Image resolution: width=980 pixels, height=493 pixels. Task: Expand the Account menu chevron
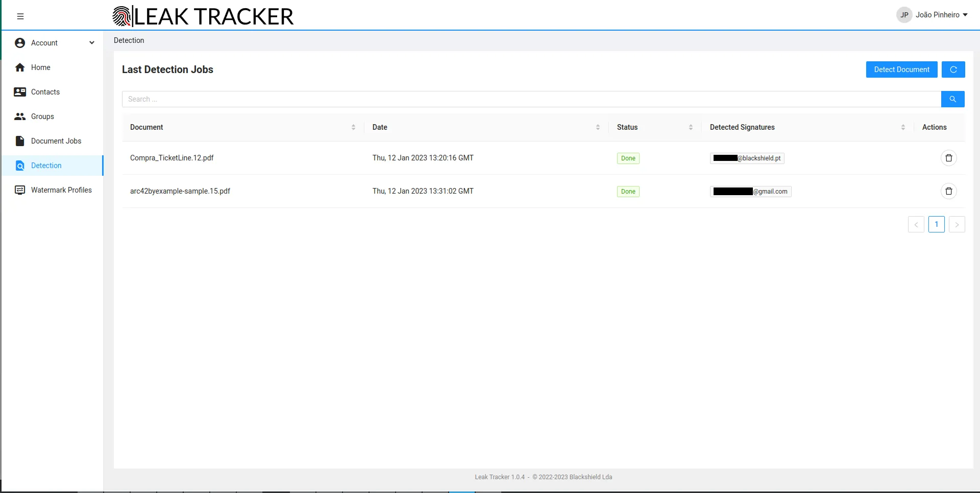[x=92, y=43]
